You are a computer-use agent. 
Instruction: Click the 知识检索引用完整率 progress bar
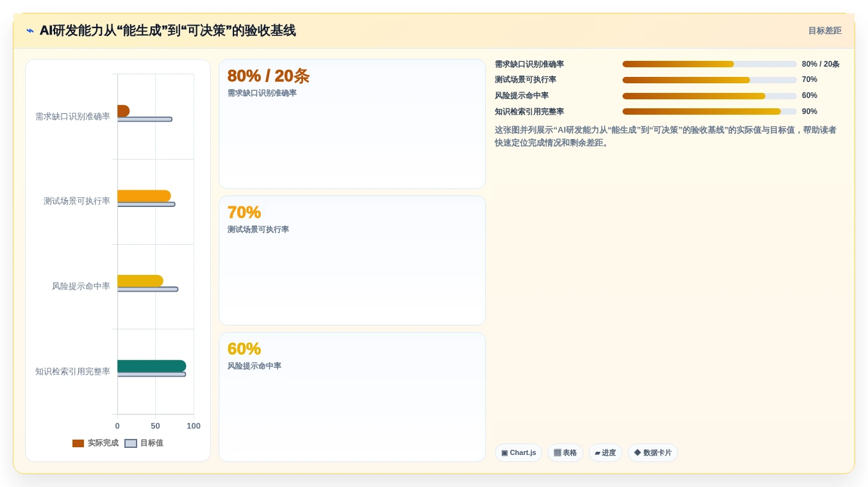click(710, 111)
